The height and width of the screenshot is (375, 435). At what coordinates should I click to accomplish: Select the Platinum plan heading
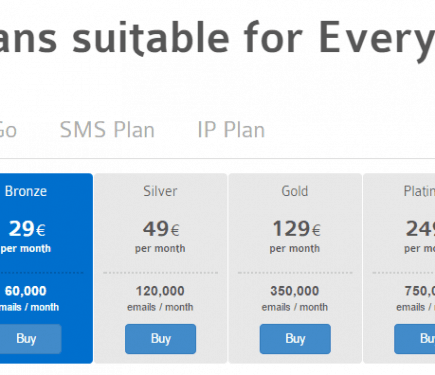pos(419,191)
